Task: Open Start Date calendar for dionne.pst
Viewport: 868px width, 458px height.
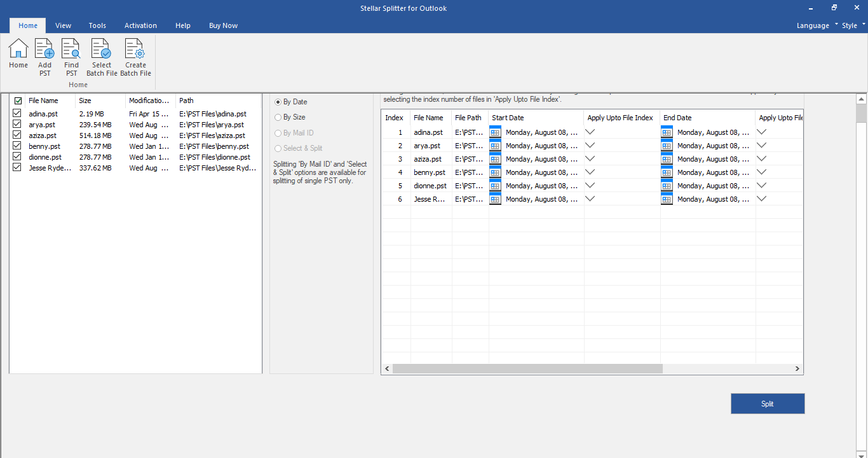Action: pyautogui.click(x=496, y=186)
